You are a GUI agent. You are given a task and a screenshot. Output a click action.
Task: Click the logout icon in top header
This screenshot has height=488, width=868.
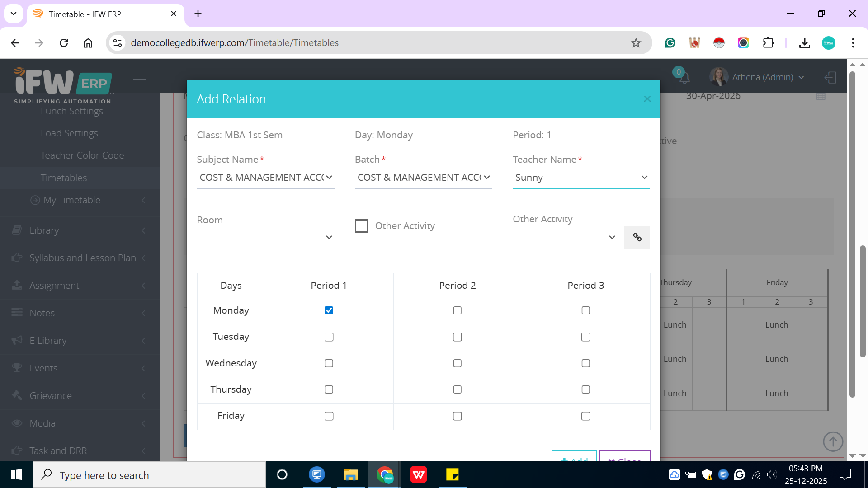[x=830, y=77]
